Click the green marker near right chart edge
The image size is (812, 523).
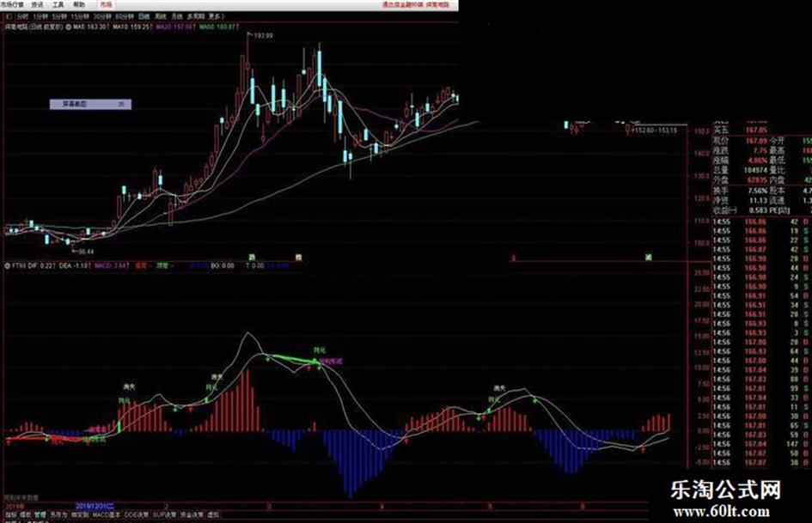click(x=649, y=257)
